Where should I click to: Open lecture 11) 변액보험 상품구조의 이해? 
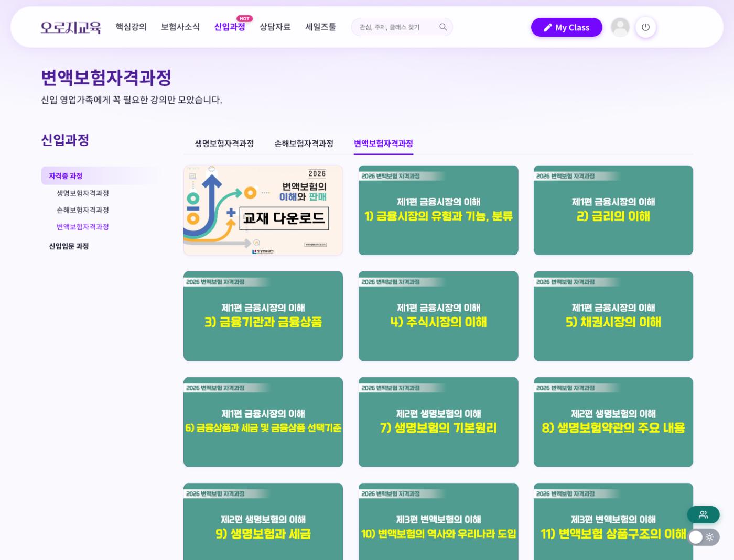613,522
